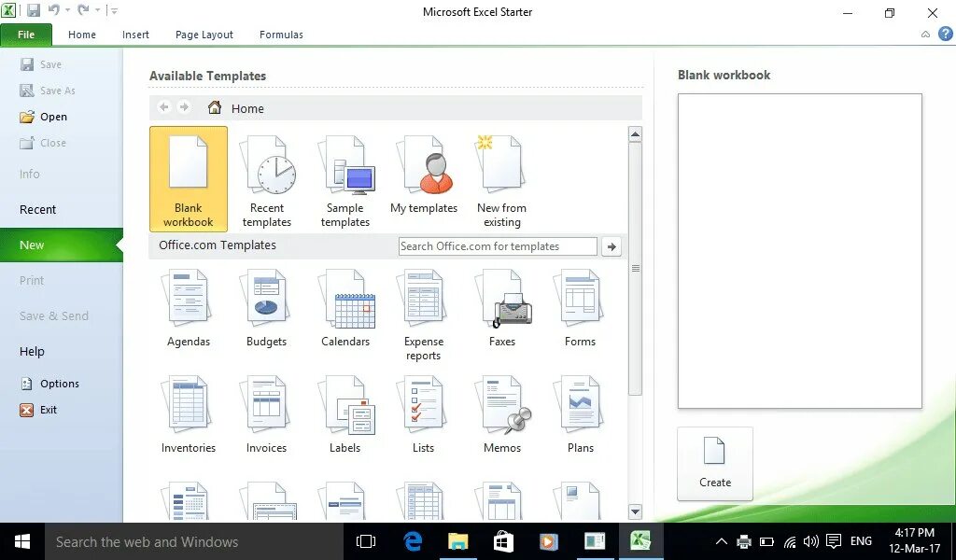956x560 pixels.
Task: Open Task View on the taskbar
Action: (366, 541)
